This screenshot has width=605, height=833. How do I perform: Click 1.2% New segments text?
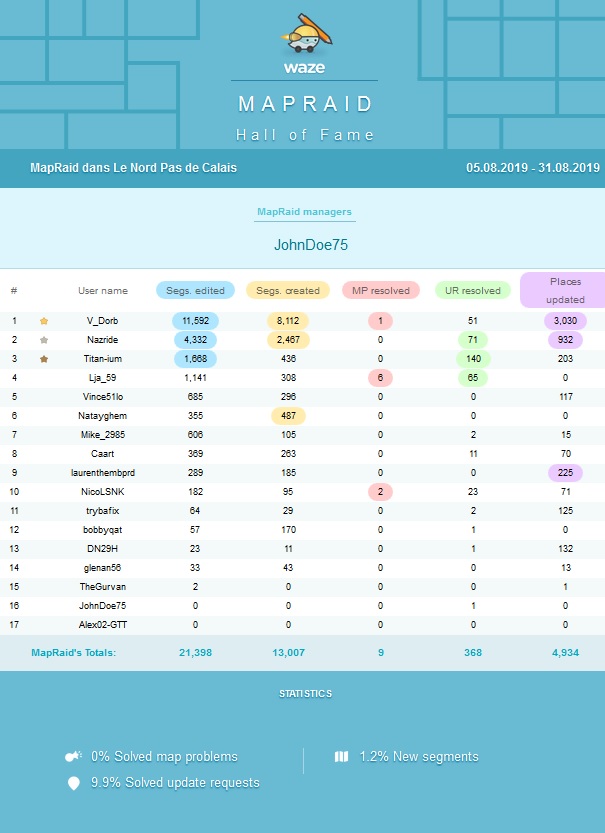pos(419,756)
